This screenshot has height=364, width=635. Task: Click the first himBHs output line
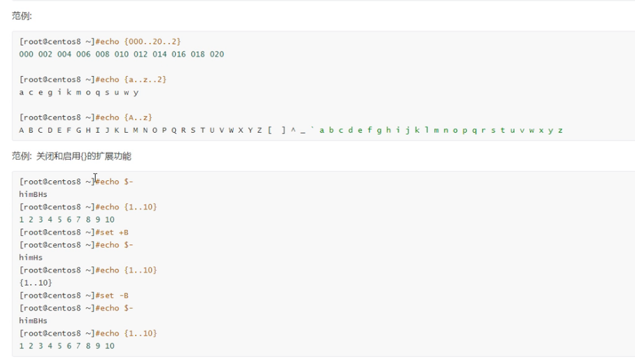[x=33, y=194]
